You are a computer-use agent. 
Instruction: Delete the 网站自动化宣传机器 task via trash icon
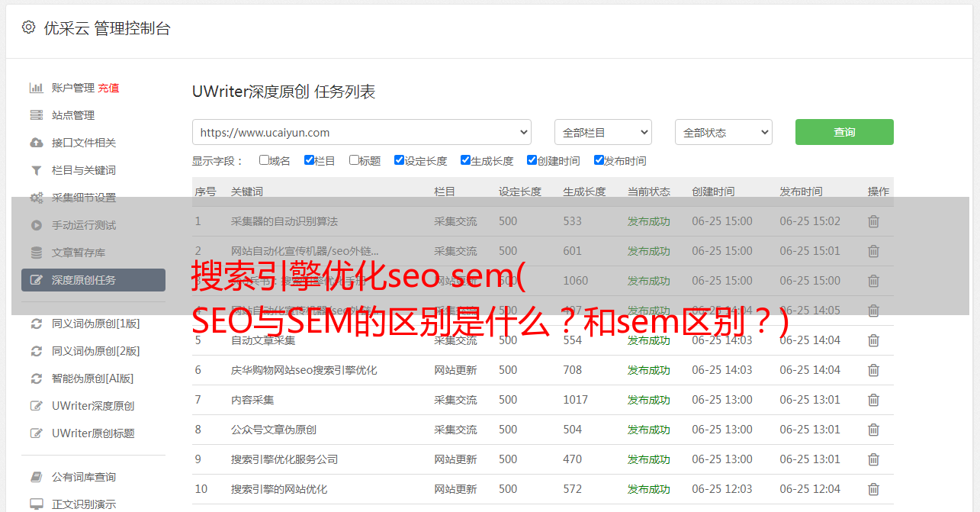874,251
